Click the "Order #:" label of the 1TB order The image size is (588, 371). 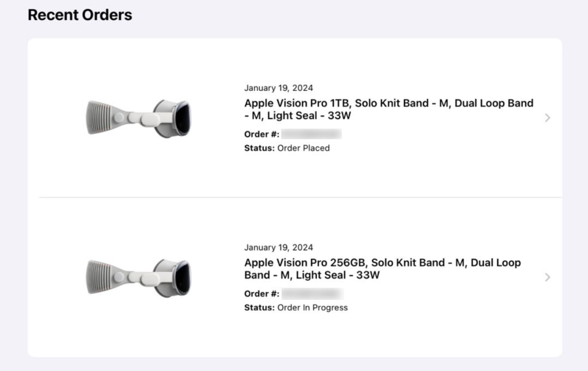pyautogui.click(x=261, y=134)
